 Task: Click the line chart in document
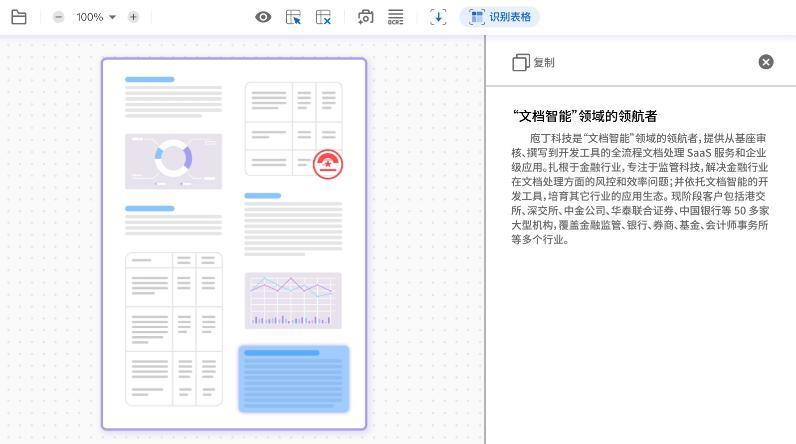(x=293, y=300)
